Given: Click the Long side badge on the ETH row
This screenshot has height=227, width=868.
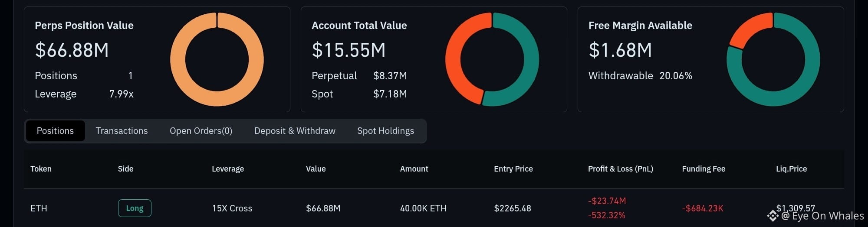Looking at the screenshot, I should (x=135, y=208).
